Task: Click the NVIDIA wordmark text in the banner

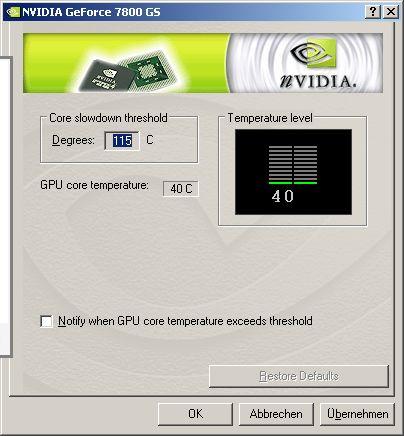Action: click(x=317, y=81)
